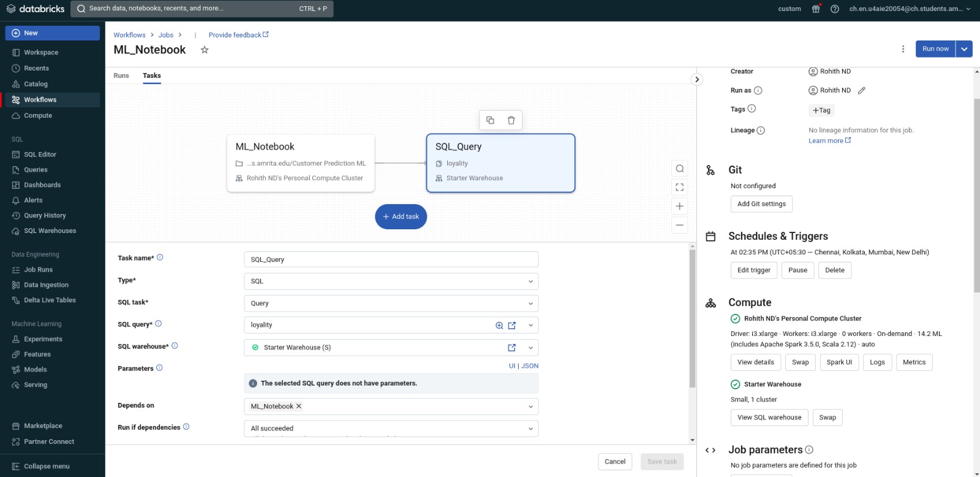Image resolution: width=980 pixels, height=477 pixels.
Task: Open the user account menu in top bar
Action: pos(910,9)
